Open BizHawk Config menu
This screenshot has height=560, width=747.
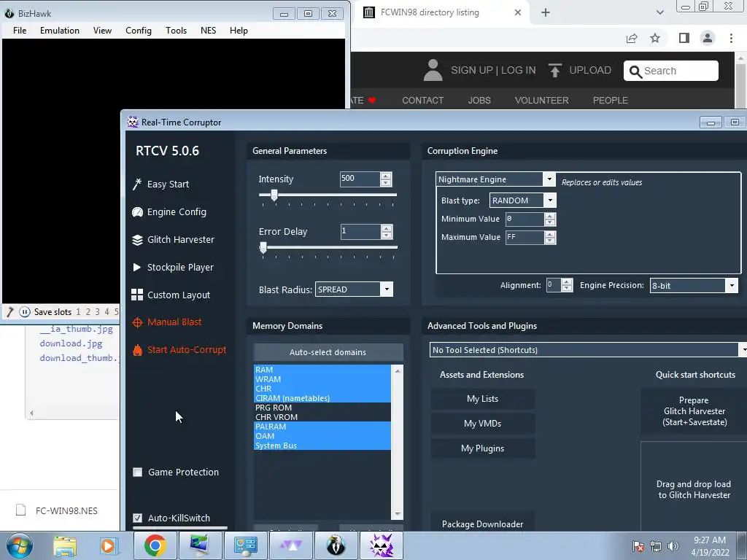click(139, 31)
